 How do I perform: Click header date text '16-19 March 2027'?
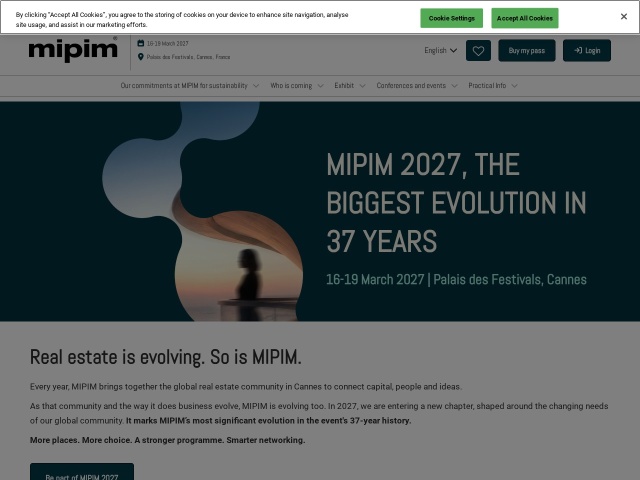[x=168, y=43]
